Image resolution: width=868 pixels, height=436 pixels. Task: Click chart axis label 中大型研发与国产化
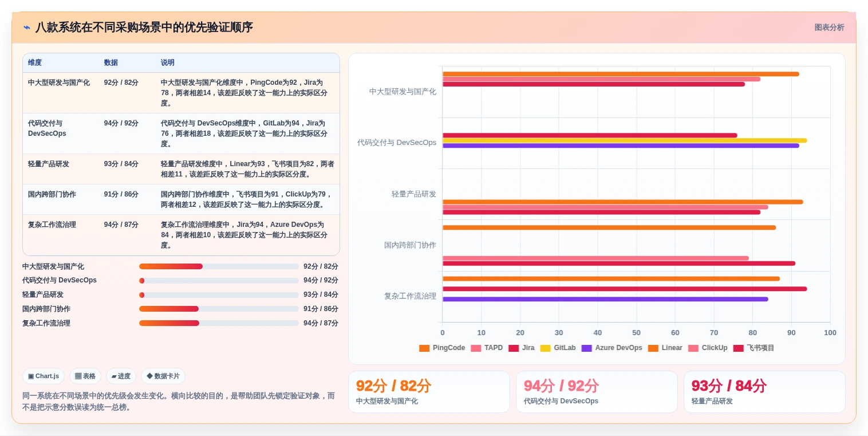pos(403,92)
